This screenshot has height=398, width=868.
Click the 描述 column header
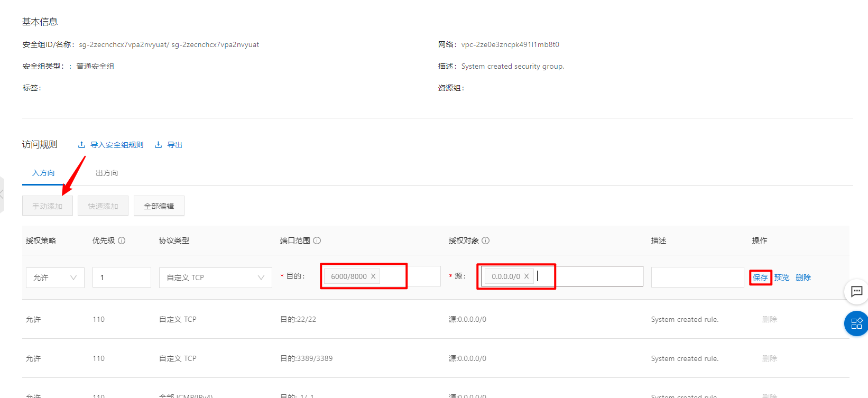(659, 240)
